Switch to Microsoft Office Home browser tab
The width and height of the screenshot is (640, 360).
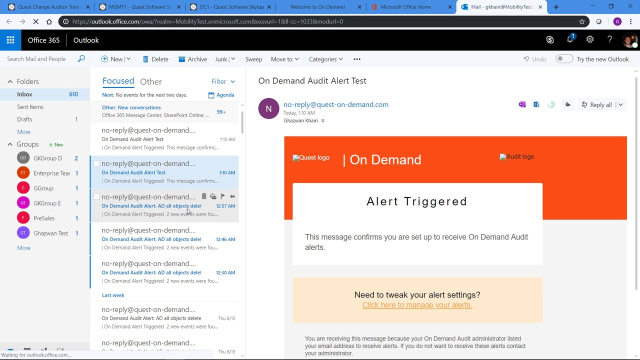point(411,7)
